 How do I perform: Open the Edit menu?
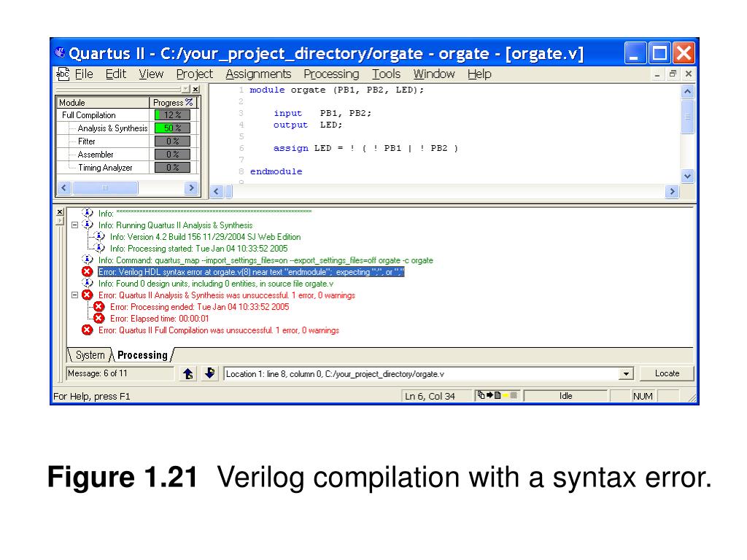(x=116, y=74)
